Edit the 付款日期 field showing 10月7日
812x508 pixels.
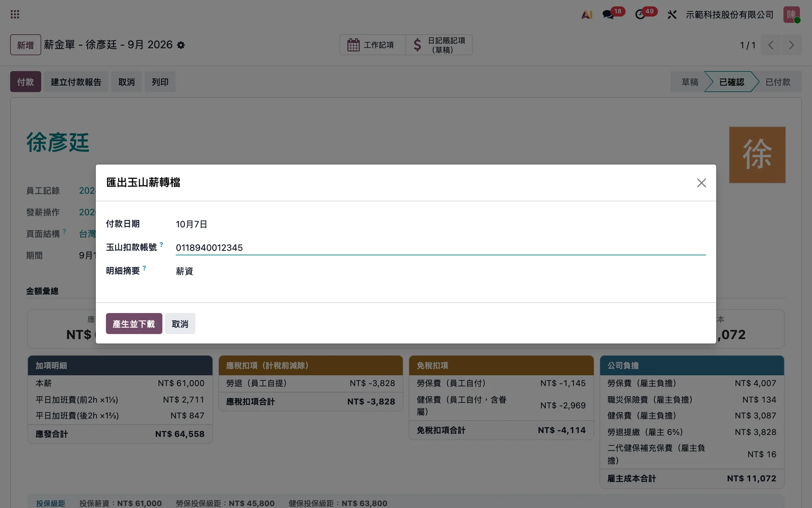coord(440,224)
